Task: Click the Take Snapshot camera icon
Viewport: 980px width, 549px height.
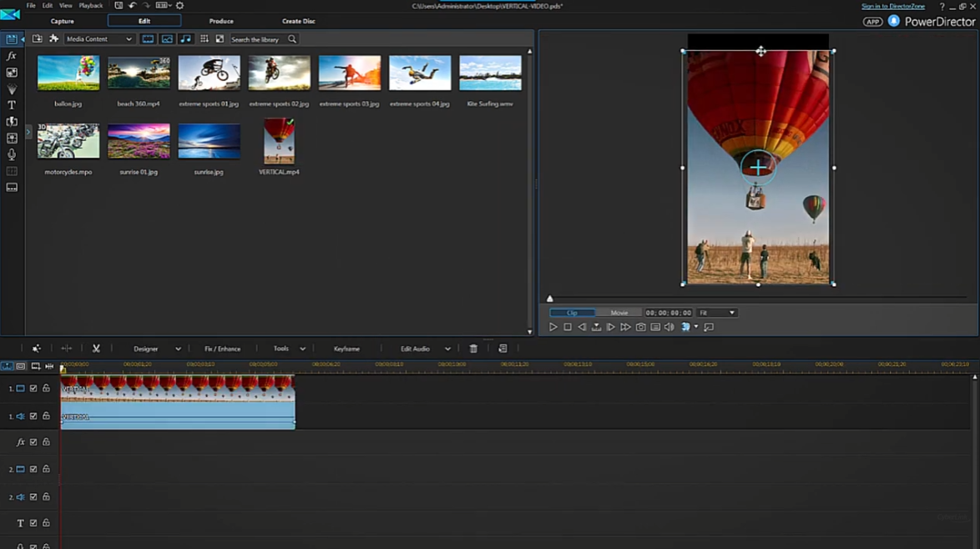Action: click(640, 327)
